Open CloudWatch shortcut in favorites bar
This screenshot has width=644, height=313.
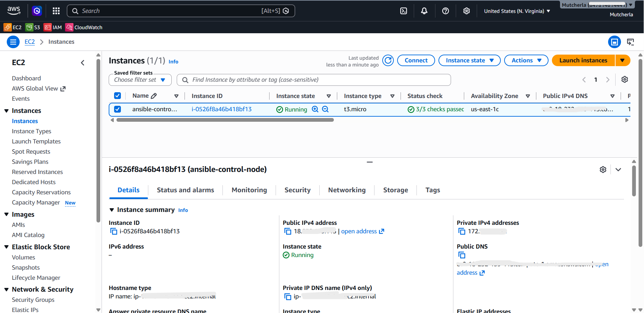pyautogui.click(x=84, y=27)
